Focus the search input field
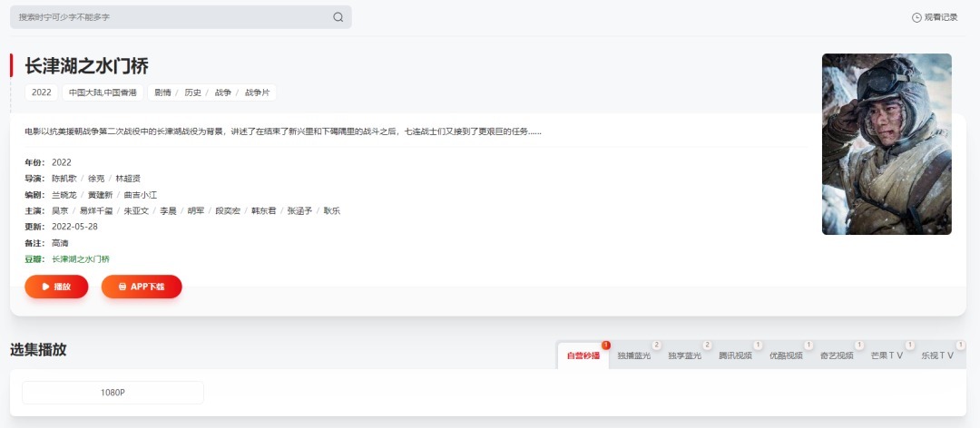The width and height of the screenshot is (980, 428). tap(172, 17)
